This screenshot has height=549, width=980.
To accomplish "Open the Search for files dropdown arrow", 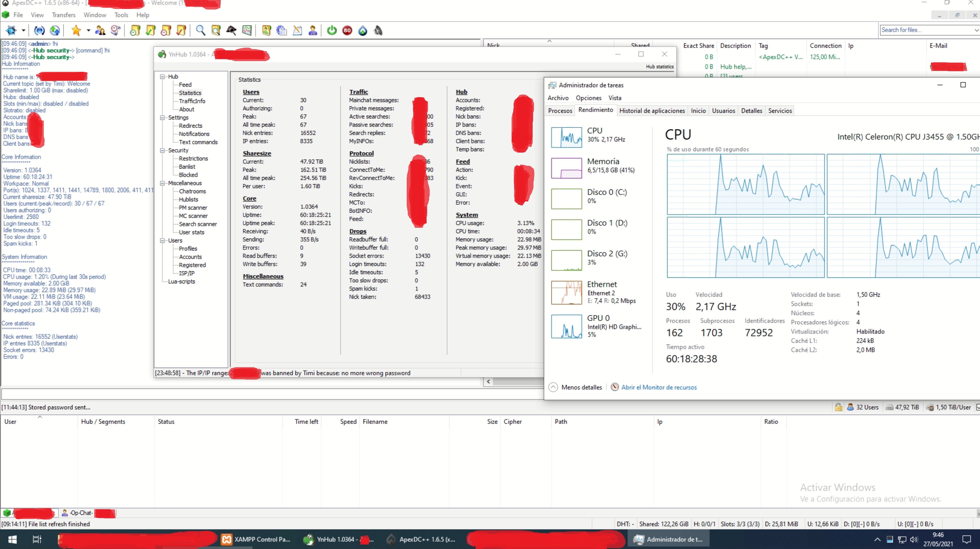I will tap(977, 30).
